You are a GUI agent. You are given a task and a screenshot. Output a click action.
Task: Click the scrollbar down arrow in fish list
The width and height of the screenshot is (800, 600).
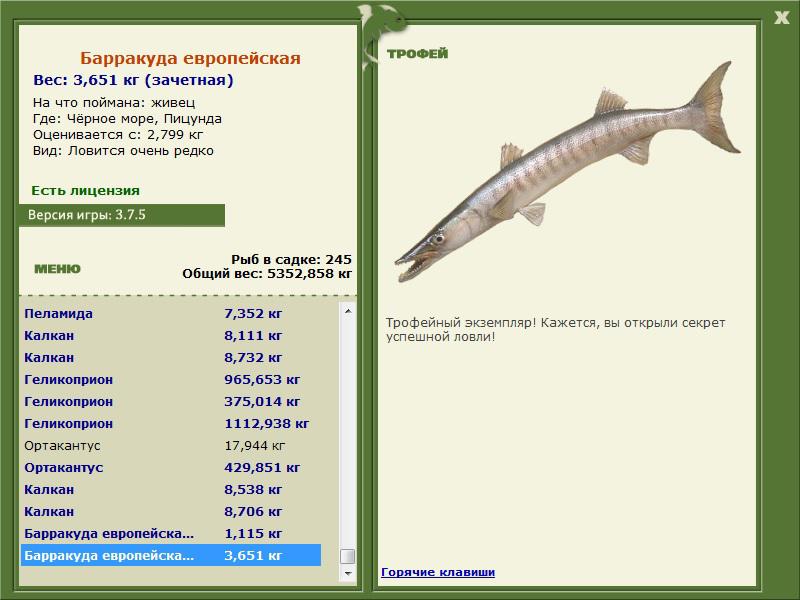348,573
